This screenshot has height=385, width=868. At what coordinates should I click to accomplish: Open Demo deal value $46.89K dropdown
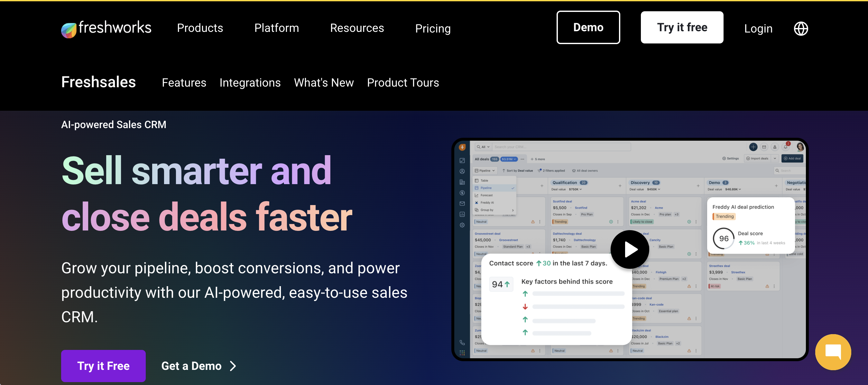point(733,190)
